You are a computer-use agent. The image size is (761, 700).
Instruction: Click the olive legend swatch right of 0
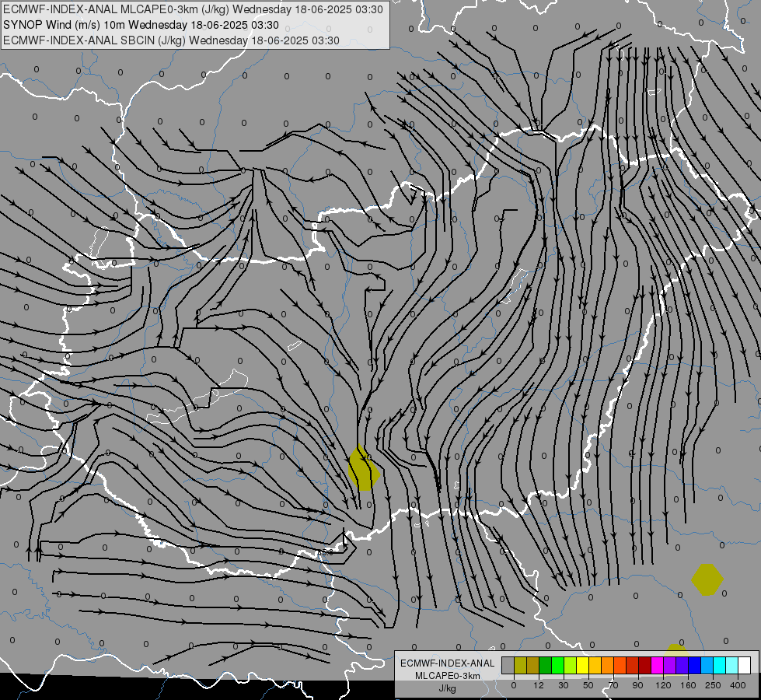[520, 665]
